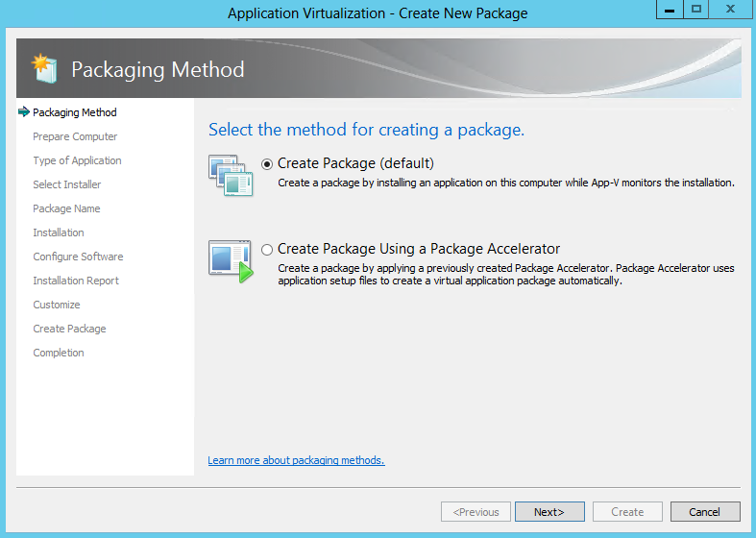This screenshot has height=538, width=756.
Task: Click the Create button
Action: (x=627, y=511)
